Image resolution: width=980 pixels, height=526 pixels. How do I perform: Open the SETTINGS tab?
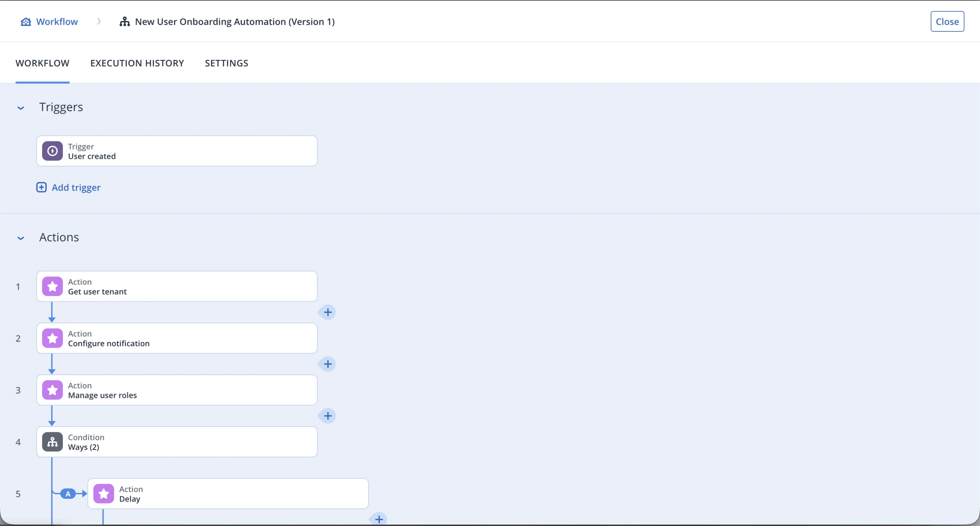[227, 63]
